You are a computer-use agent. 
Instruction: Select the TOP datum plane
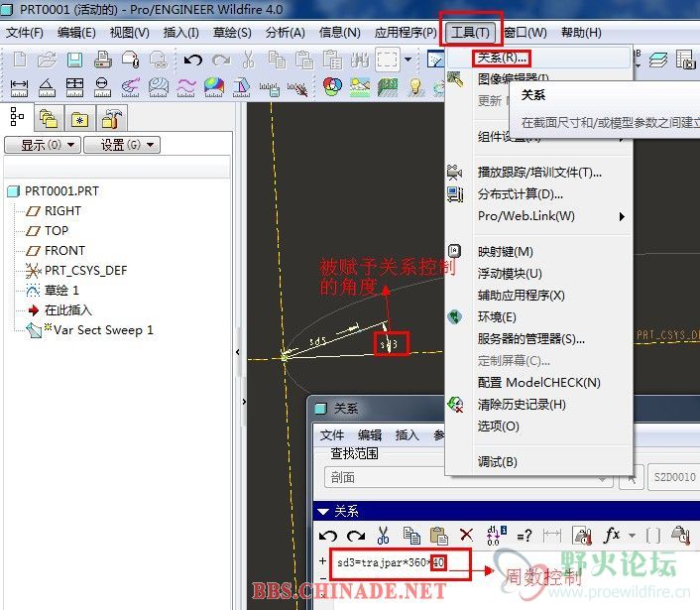[x=57, y=231]
